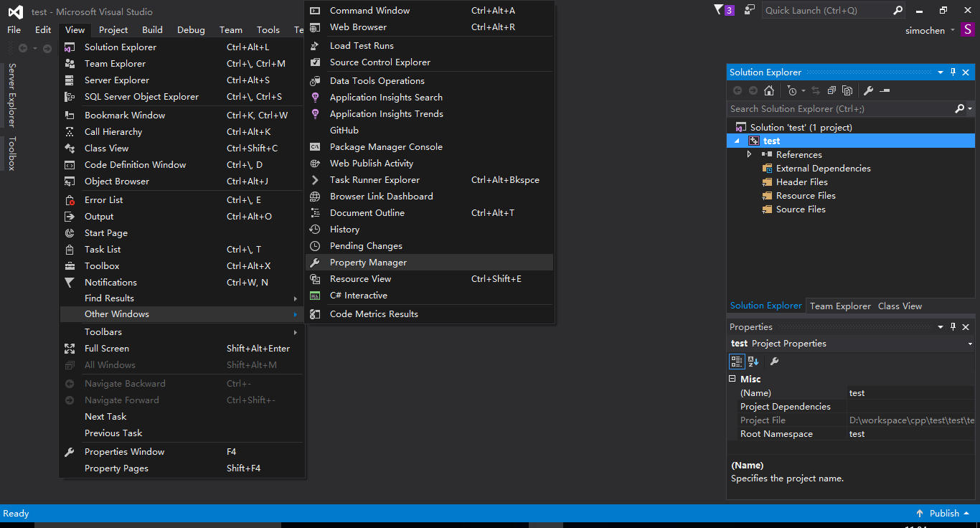980x528 pixels.
Task: Open Error List from View menu
Action: (182, 200)
